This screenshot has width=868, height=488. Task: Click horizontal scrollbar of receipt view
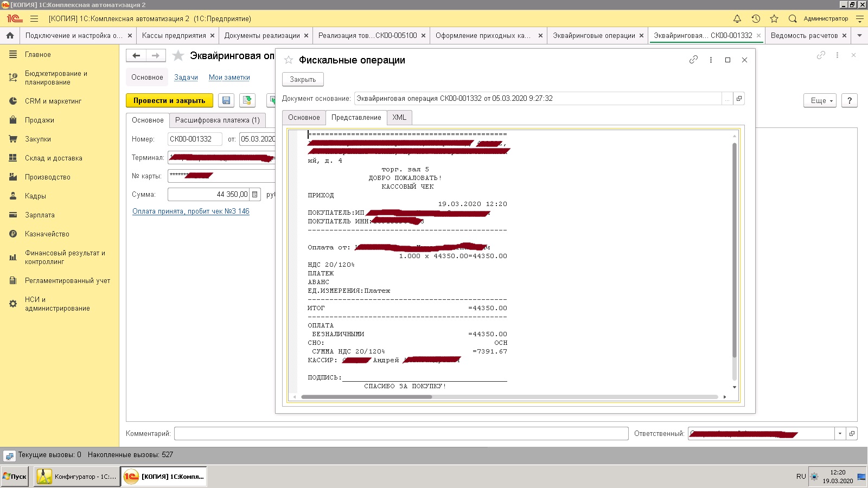[x=367, y=397]
